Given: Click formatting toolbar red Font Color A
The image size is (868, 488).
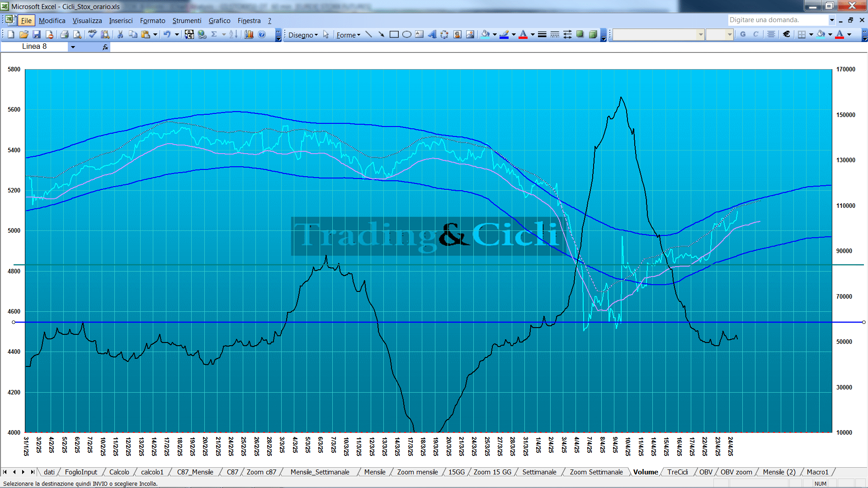Looking at the screenshot, I should click(x=840, y=34).
